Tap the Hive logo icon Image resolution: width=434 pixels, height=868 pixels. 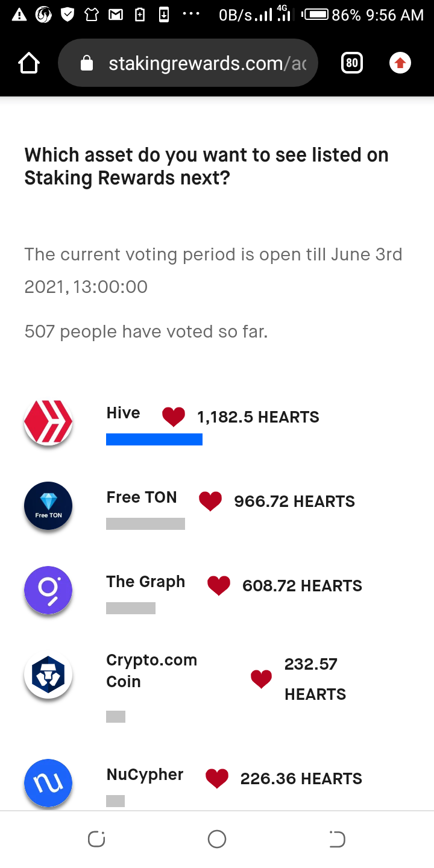tap(48, 421)
